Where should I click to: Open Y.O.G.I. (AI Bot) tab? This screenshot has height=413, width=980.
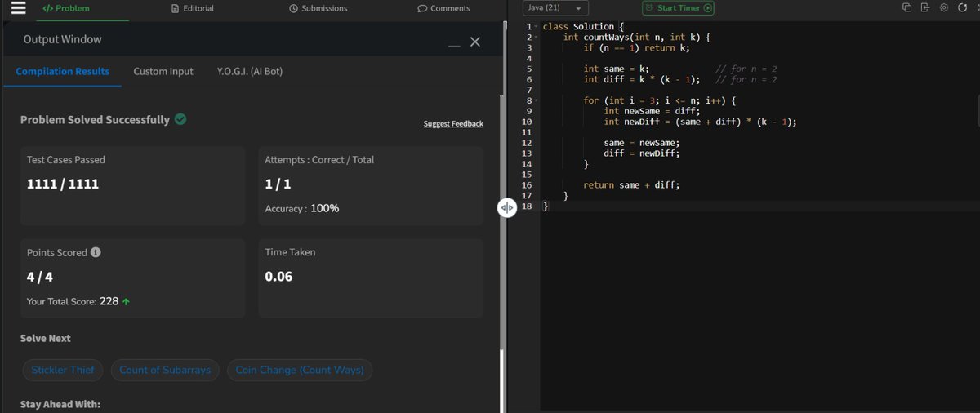250,71
